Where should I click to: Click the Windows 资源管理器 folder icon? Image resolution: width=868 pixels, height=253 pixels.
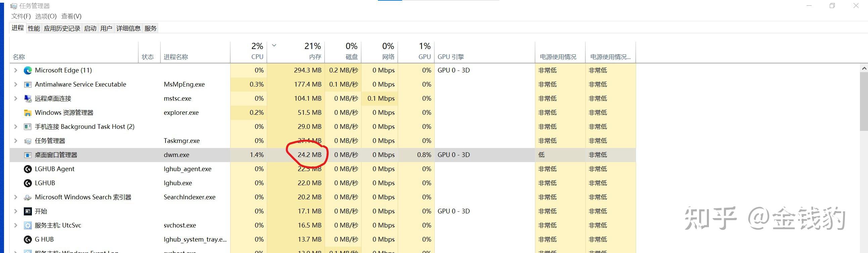click(28, 113)
